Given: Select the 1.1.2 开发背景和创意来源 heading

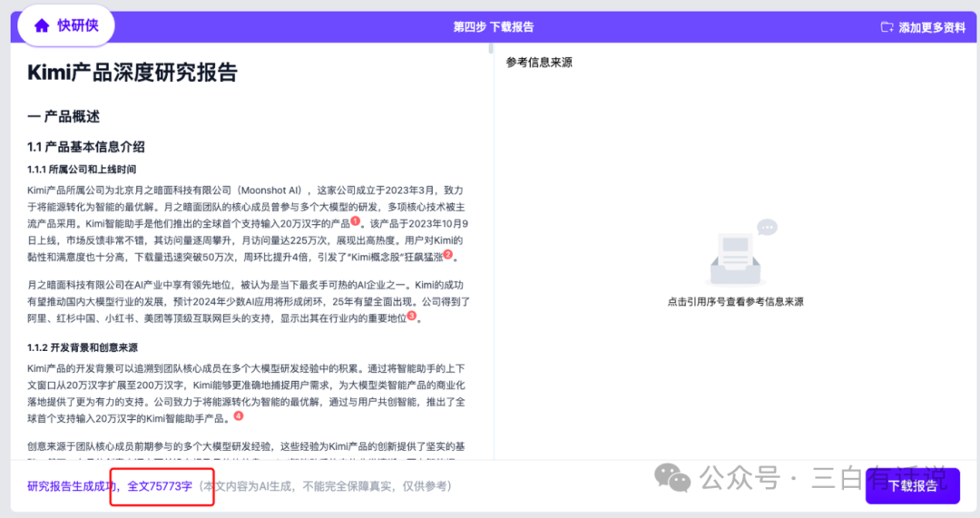Looking at the screenshot, I should coord(83,347).
